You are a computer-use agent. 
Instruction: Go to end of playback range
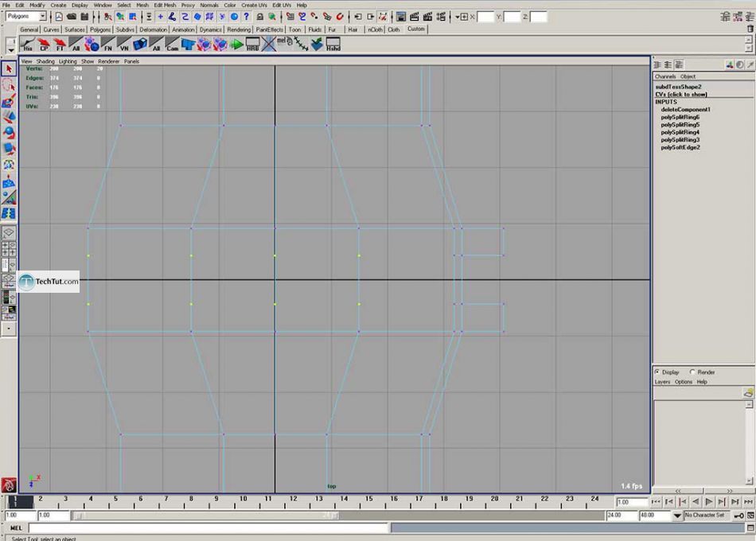(748, 502)
